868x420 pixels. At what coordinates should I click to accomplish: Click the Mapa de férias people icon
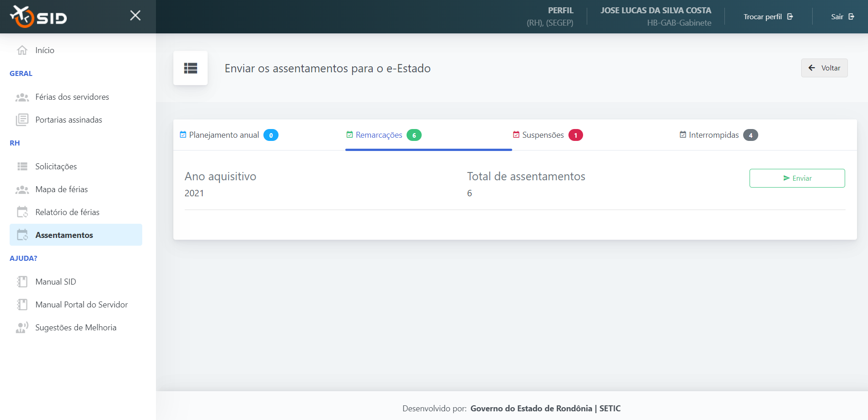point(22,189)
